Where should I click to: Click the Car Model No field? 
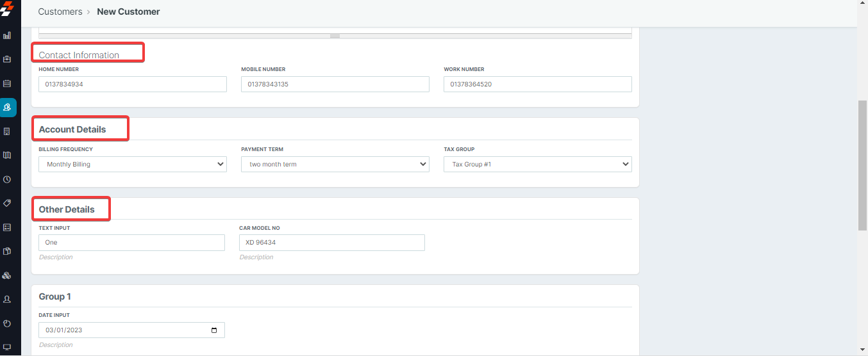332,243
